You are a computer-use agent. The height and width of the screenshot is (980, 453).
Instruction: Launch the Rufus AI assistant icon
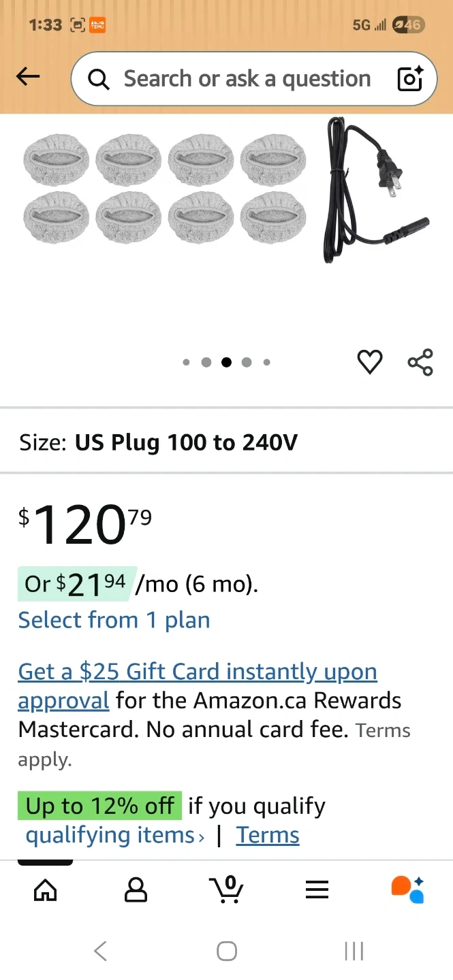click(x=407, y=889)
